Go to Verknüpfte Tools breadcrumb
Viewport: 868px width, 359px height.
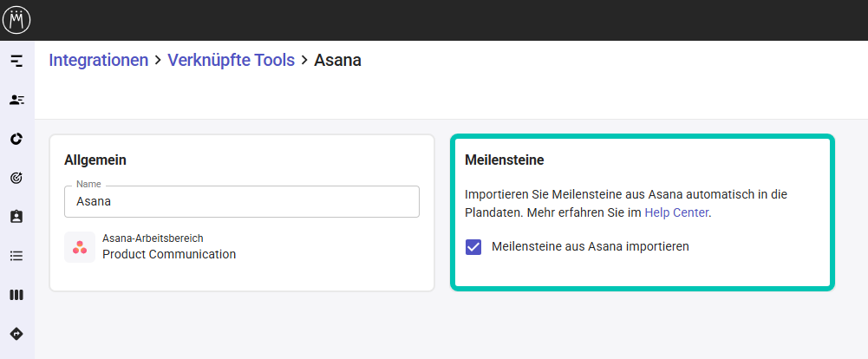pyautogui.click(x=231, y=60)
